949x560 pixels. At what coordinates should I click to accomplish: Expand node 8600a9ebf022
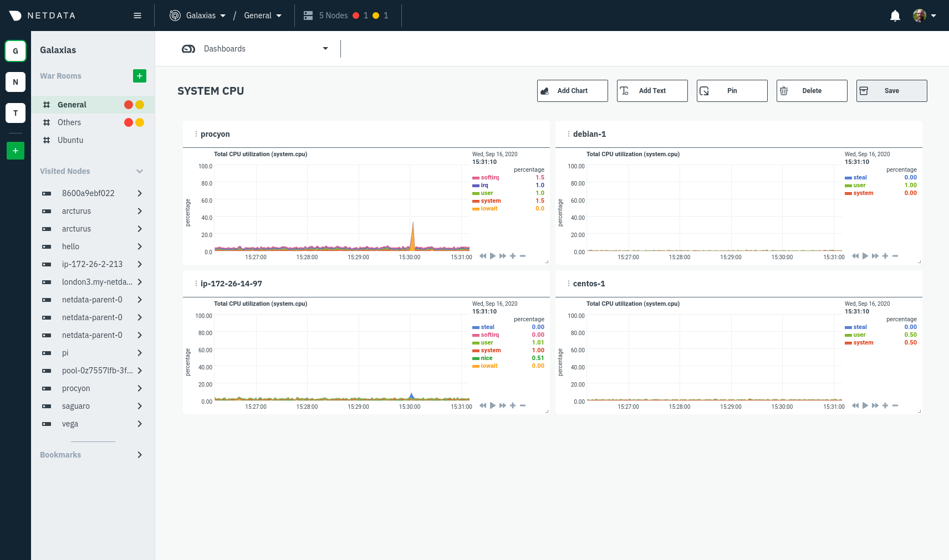click(140, 193)
